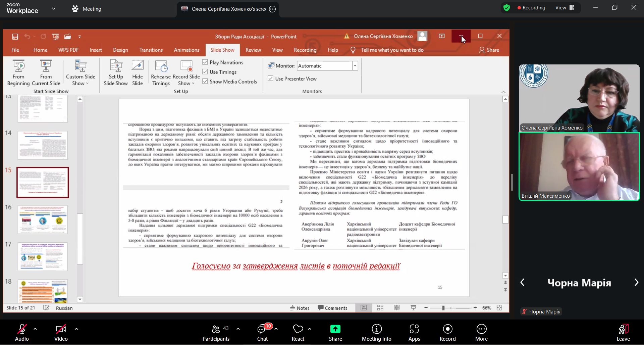Expand audio options arrow next to Audio
Viewport: 644px width, 345px height.
35,329
